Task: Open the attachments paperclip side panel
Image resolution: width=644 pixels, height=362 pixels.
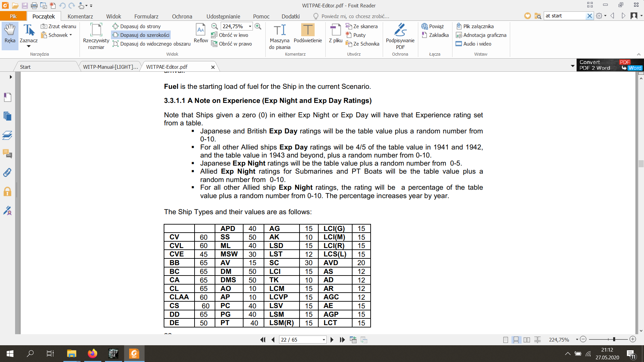Action: pos(7,173)
